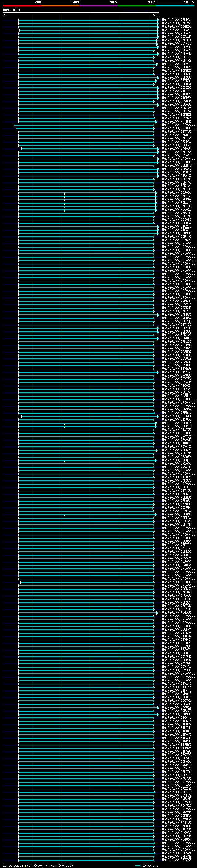Select hit label UniRef100_Q84KQ1
The width and height of the screenshot is (197, 868).
tap(176, 26)
